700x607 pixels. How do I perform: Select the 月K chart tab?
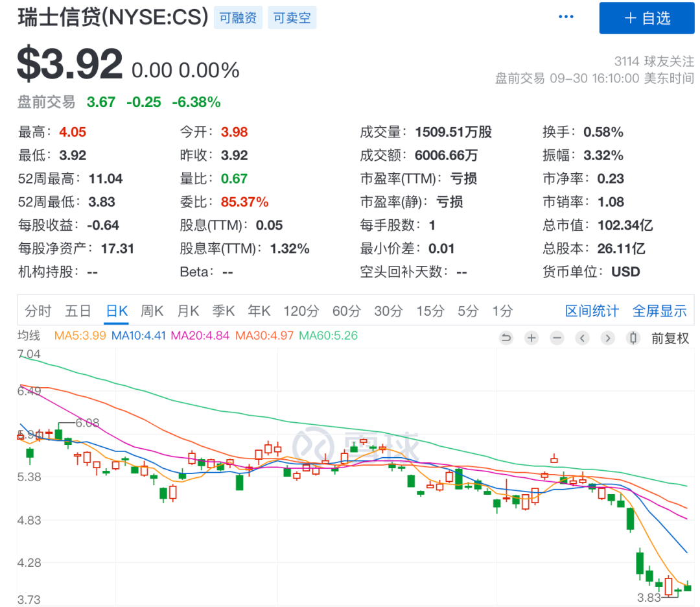188,311
